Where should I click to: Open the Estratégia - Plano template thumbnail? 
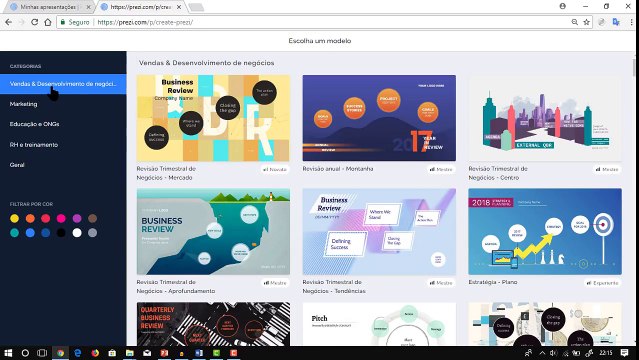pos(545,231)
